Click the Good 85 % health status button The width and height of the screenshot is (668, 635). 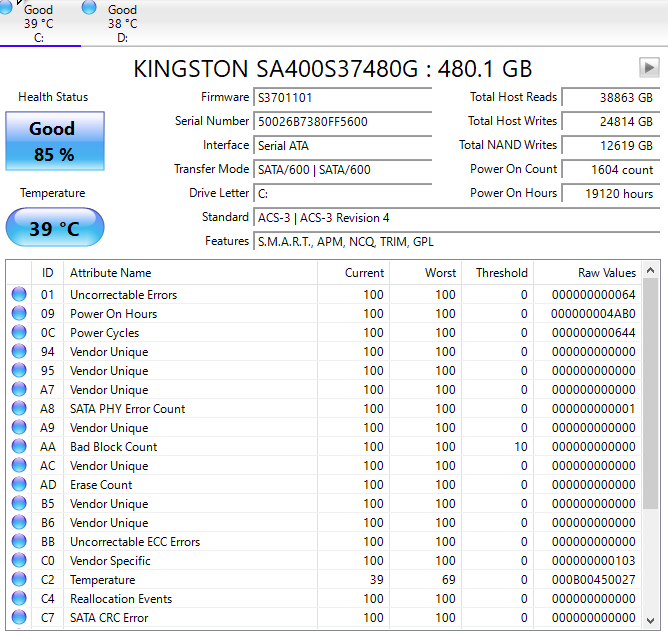(55, 141)
